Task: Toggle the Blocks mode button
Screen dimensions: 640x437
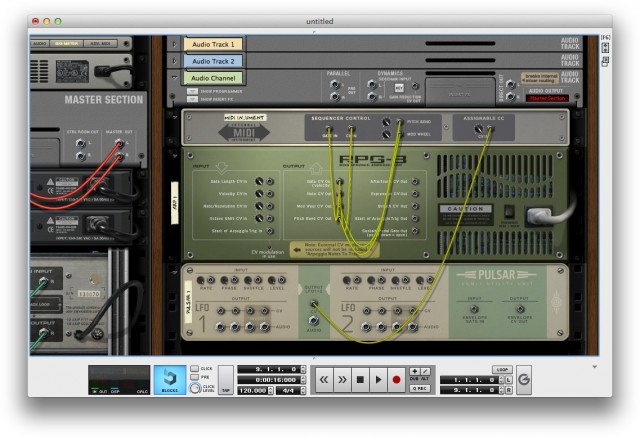Action: pos(170,380)
